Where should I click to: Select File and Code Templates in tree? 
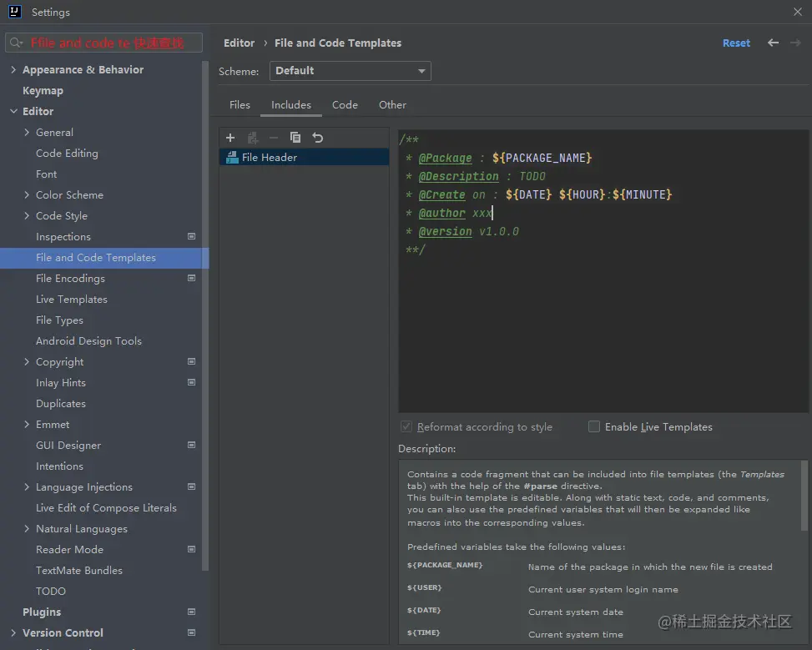pos(104,258)
